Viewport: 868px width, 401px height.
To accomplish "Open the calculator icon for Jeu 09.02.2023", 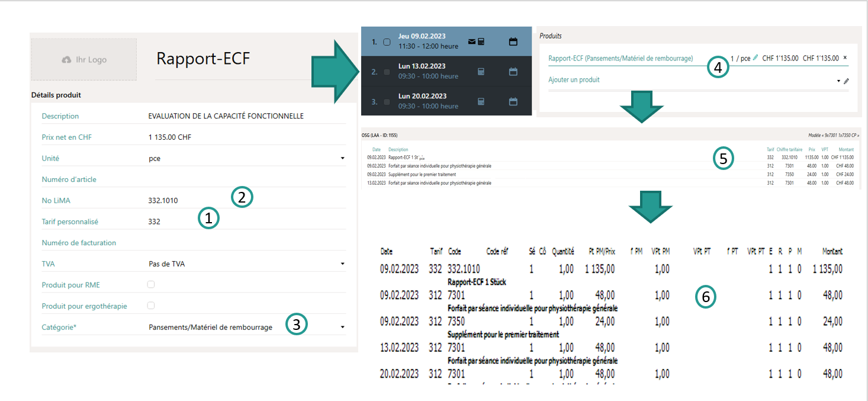I will 481,42.
